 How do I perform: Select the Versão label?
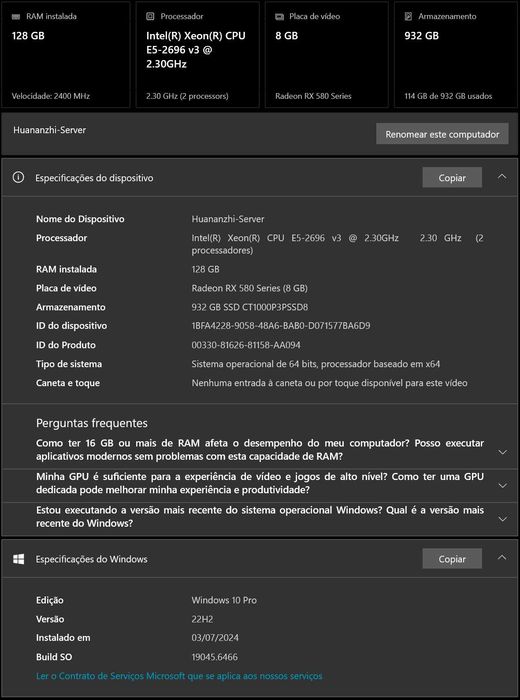[50, 619]
